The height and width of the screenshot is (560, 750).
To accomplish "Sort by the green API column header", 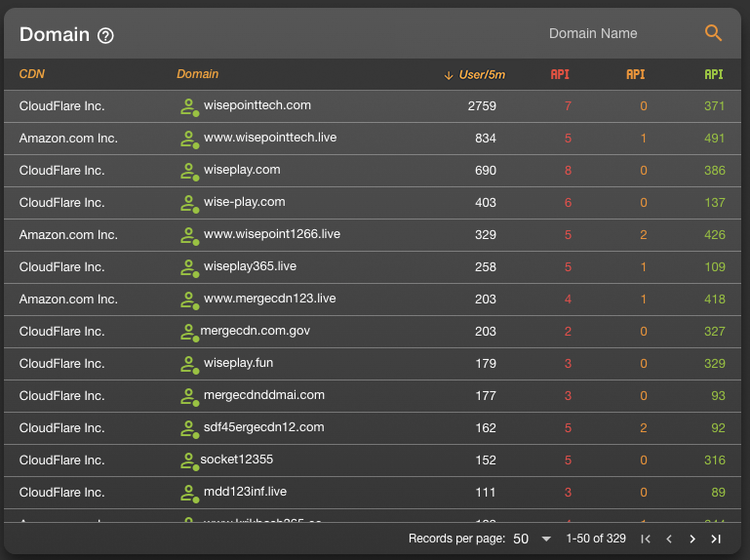I will pos(714,75).
